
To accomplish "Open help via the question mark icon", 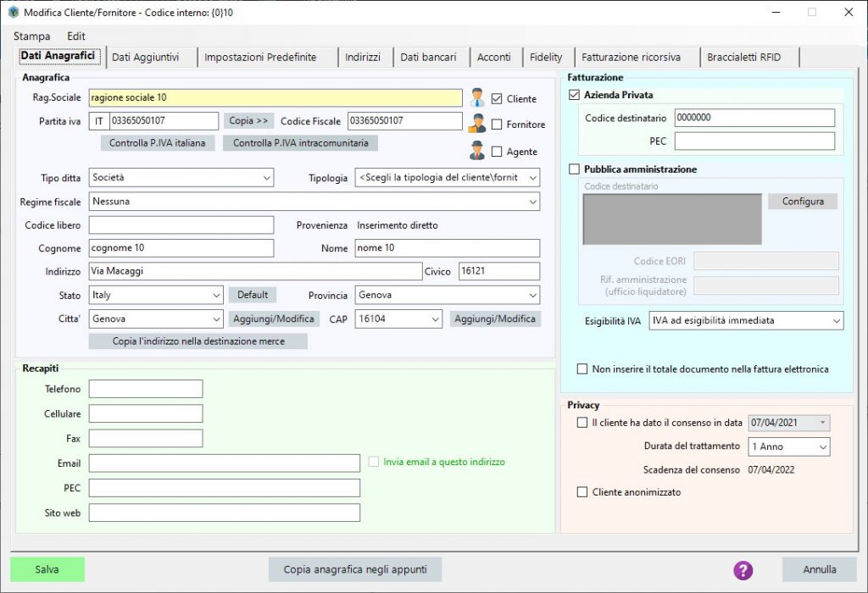I will pyautogui.click(x=743, y=569).
